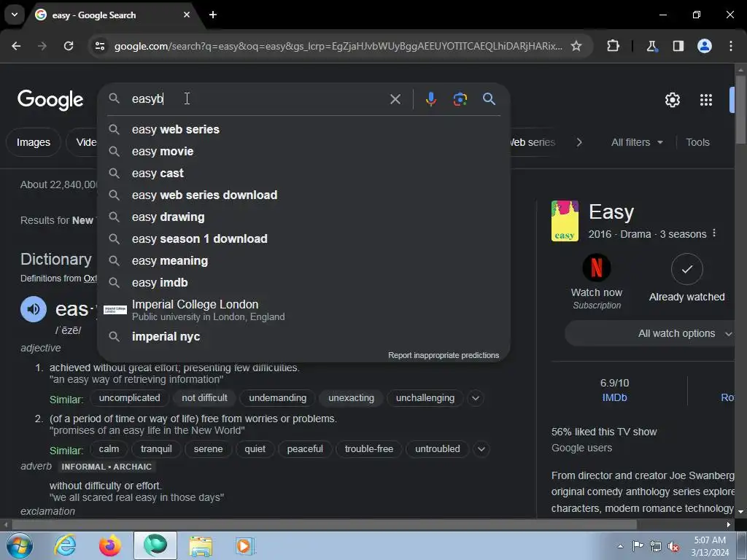Open site information icon in address bar
Viewport: 747px width, 560px height.
click(99, 46)
